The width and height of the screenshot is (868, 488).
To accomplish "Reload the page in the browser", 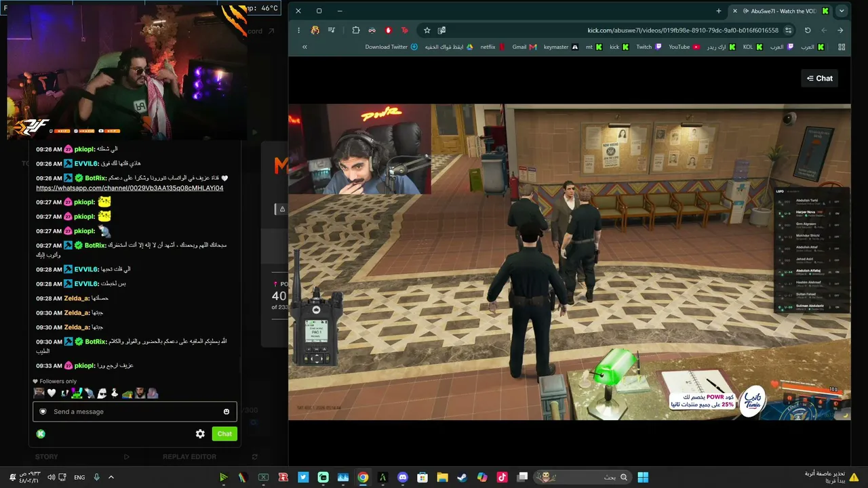I will pyautogui.click(x=808, y=30).
